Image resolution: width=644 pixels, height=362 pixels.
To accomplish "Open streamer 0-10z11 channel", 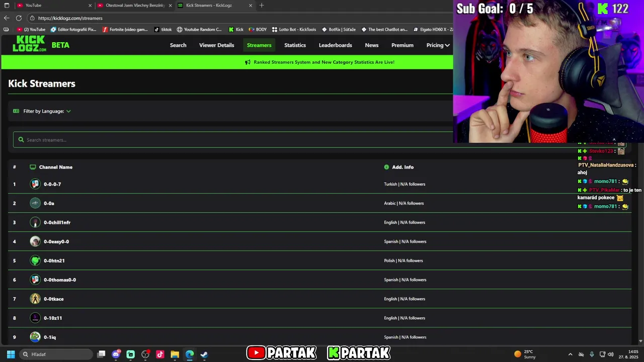I will coord(53,318).
